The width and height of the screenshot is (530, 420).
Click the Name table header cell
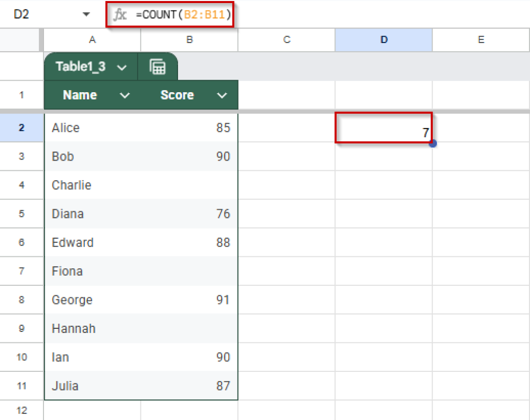(x=80, y=95)
